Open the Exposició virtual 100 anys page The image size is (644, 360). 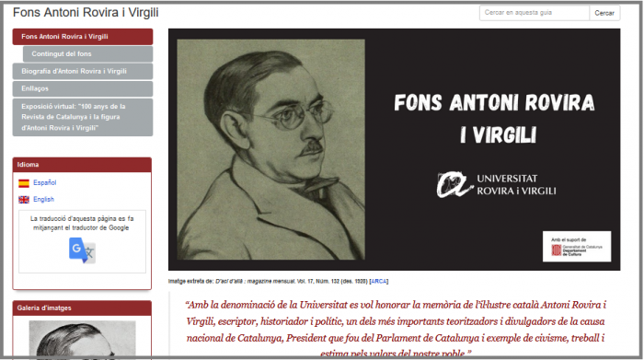(x=83, y=117)
